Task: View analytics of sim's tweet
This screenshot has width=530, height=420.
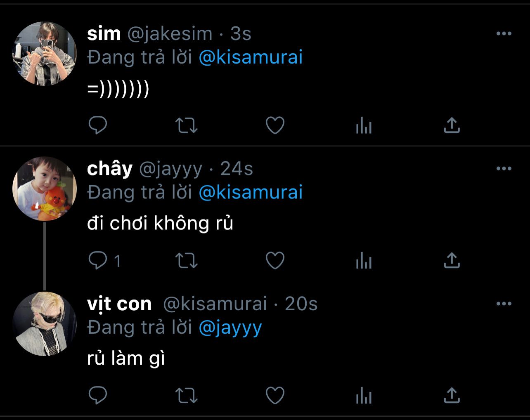Action: pos(364,125)
